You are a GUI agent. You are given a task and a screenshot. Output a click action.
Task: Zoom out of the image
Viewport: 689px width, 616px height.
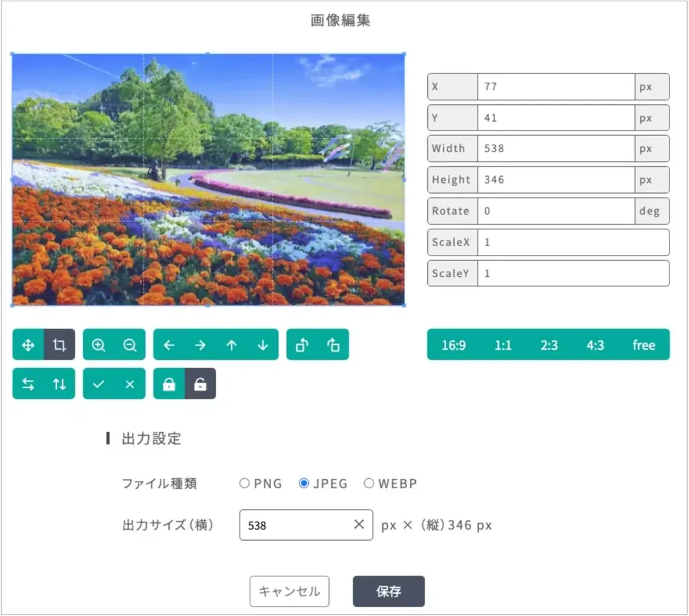coord(128,344)
